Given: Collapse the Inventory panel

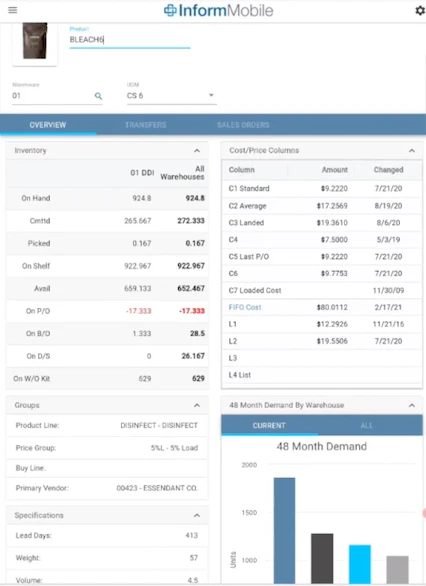Looking at the screenshot, I should pos(197,151).
